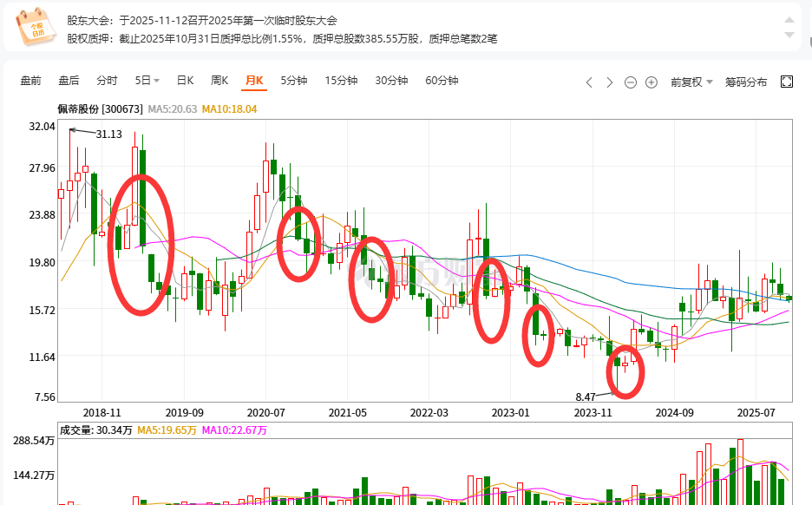Show previous news item with up arrow

(x=789, y=20)
